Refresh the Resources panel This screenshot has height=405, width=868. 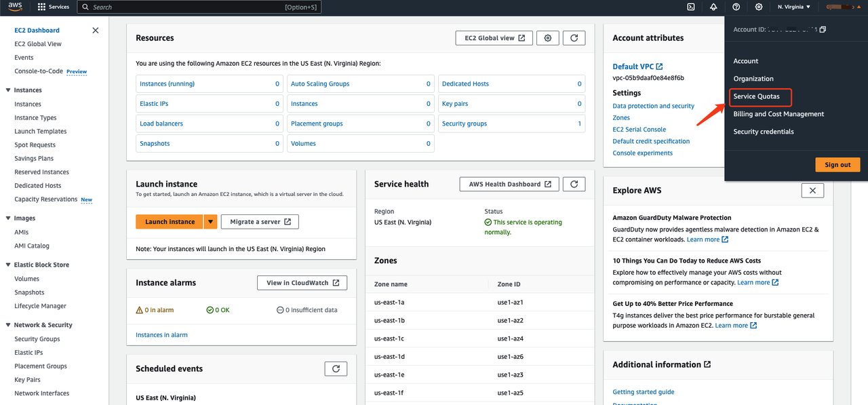point(574,38)
